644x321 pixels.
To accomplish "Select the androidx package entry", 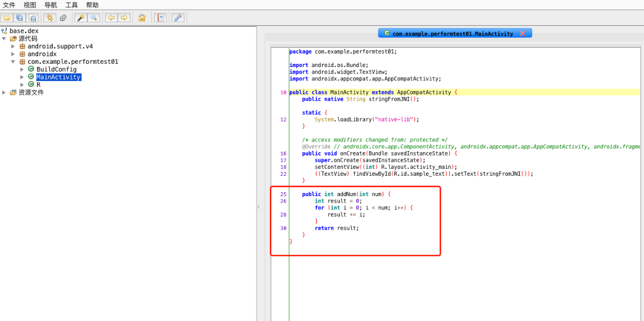I will click(42, 54).
